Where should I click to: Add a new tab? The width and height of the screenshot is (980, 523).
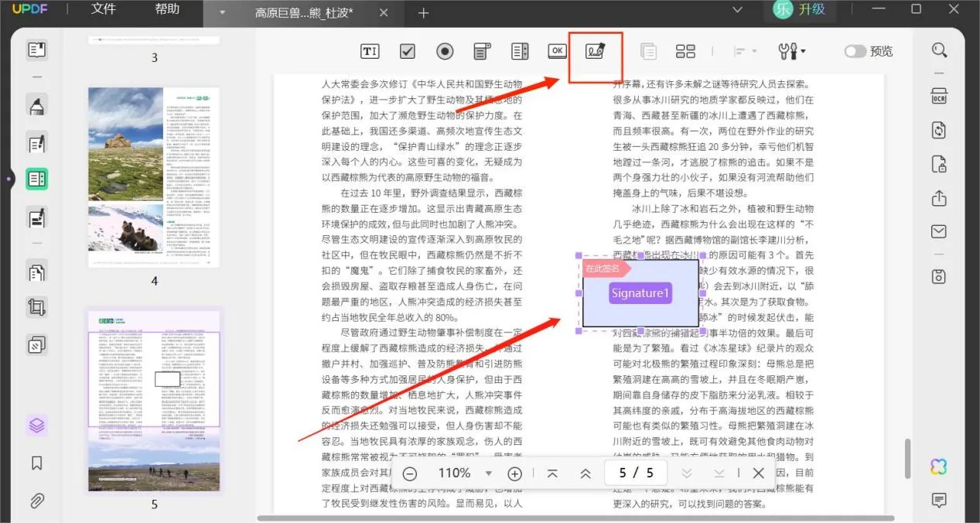(x=423, y=13)
